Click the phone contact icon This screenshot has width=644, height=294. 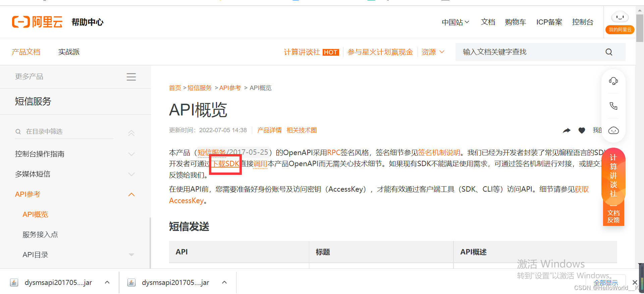[x=613, y=106]
